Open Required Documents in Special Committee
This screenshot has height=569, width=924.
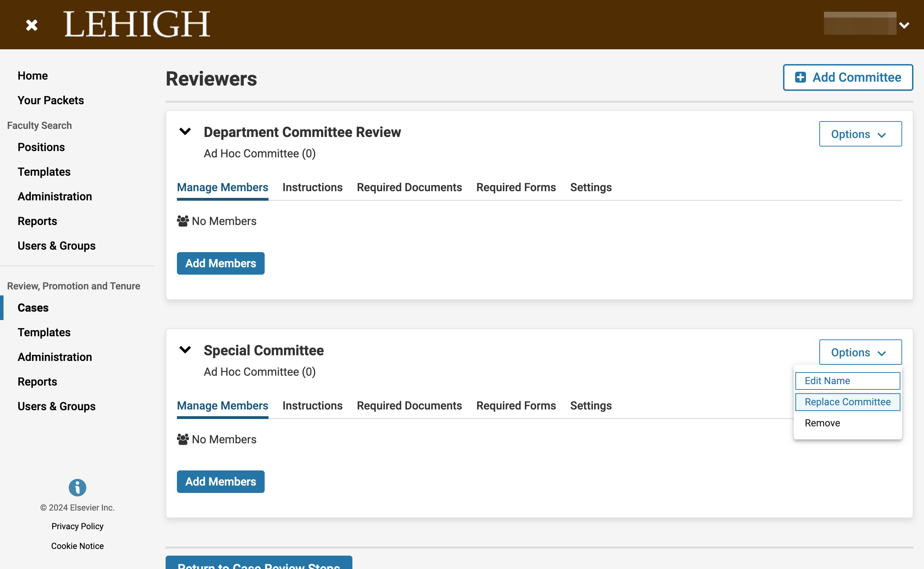[x=409, y=406]
